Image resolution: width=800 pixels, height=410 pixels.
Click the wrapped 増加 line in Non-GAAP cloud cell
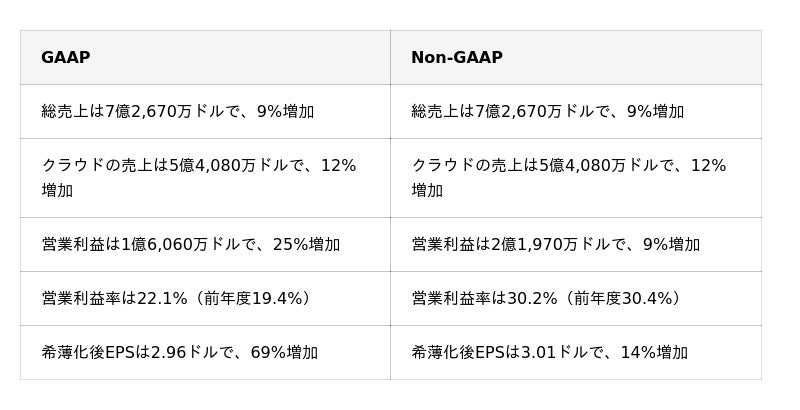pyautogui.click(x=427, y=190)
